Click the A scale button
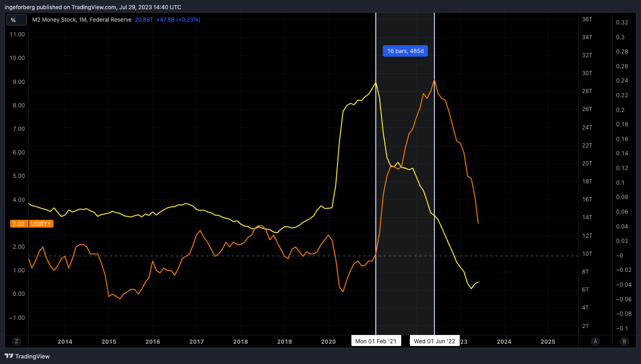This screenshot has height=364, width=641. (595, 341)
